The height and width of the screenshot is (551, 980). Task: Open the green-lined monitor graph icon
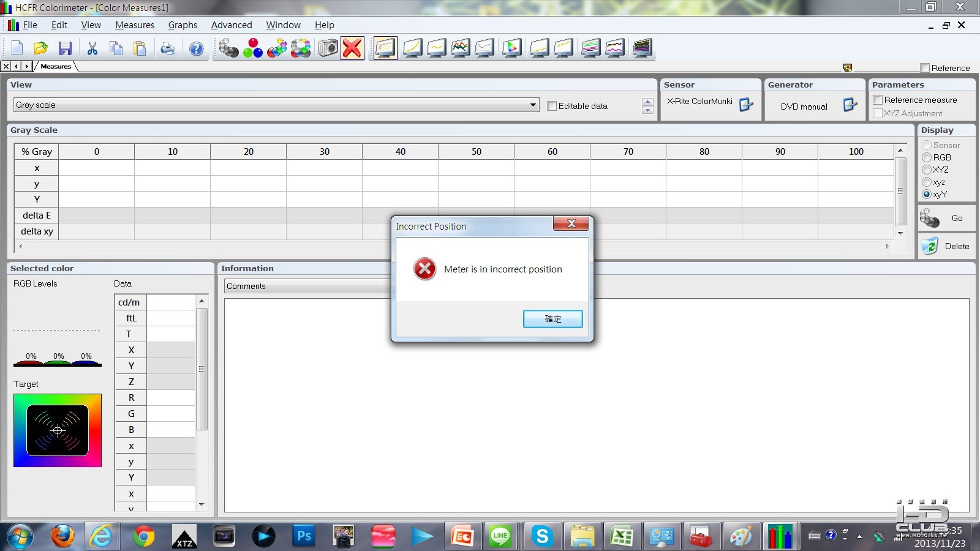point(590,48)
